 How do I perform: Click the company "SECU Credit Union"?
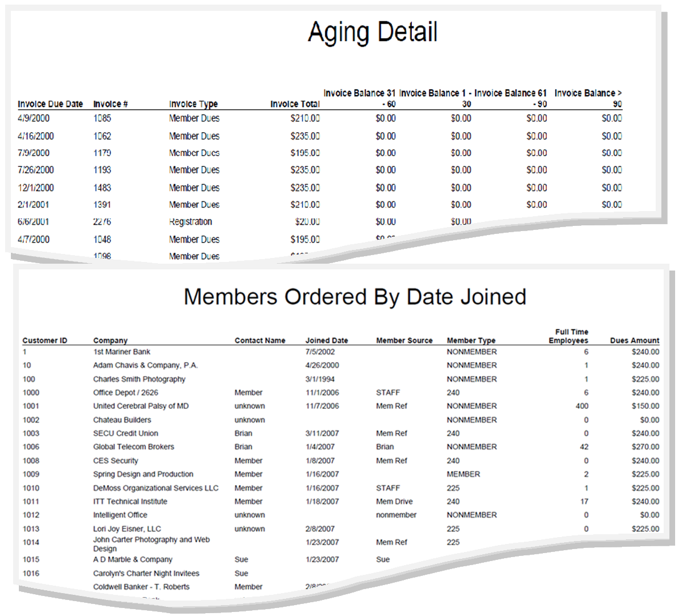pyautogui.click(x=125, y=434)
